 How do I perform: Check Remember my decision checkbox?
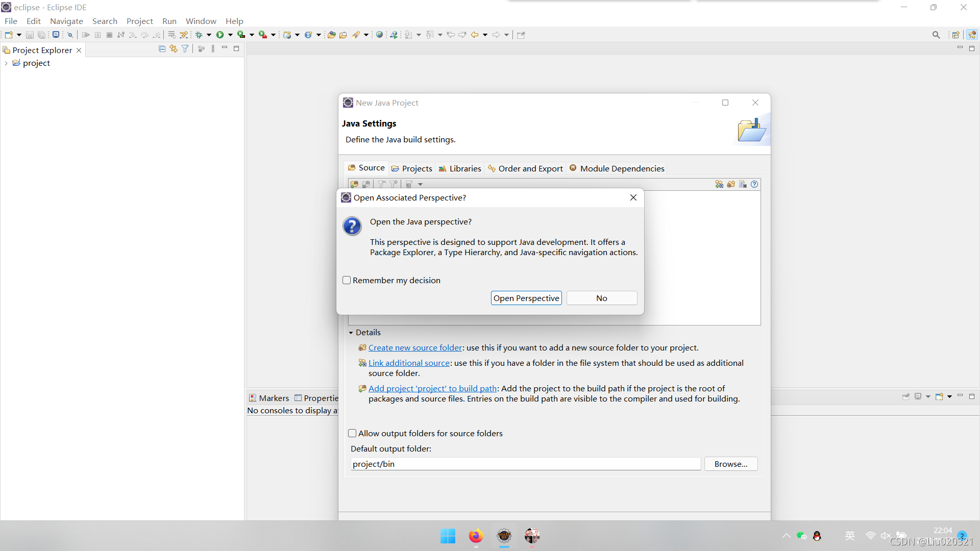point(347,280)
